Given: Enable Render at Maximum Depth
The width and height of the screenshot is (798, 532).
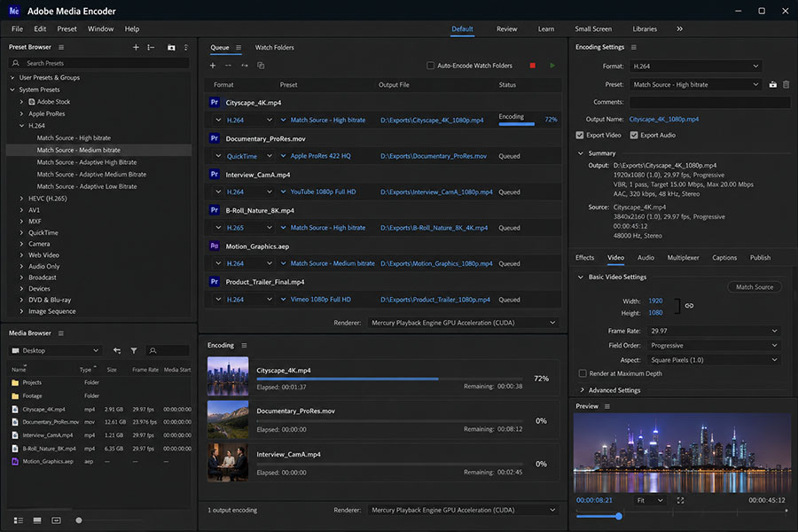Looking at the screenshot, I should [583, 373].
